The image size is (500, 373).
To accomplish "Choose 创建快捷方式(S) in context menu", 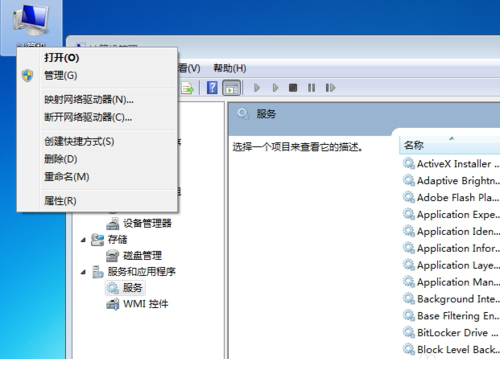I will point(79,141).
